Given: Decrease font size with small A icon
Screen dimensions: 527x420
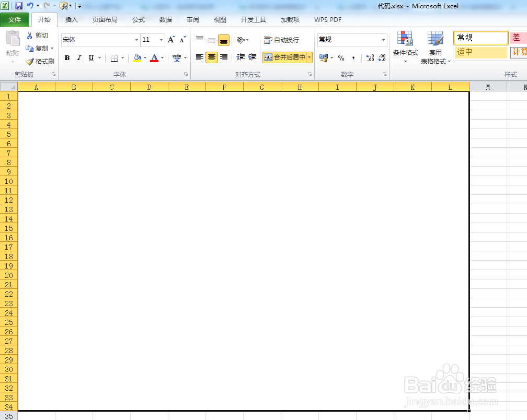Looking at the screenshot, I should pyautogui.click(x=182, y=40).
